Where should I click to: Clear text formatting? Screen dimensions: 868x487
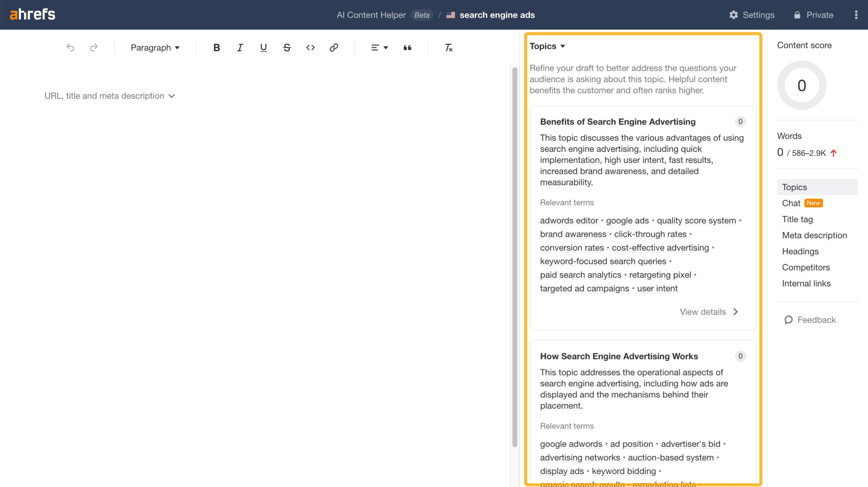click(x=448, y=47)
